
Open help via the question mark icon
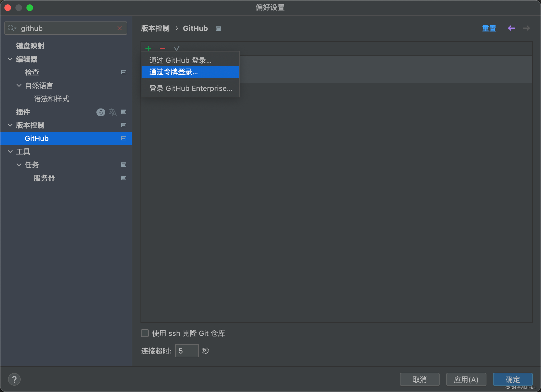click(x=14, y=379)
